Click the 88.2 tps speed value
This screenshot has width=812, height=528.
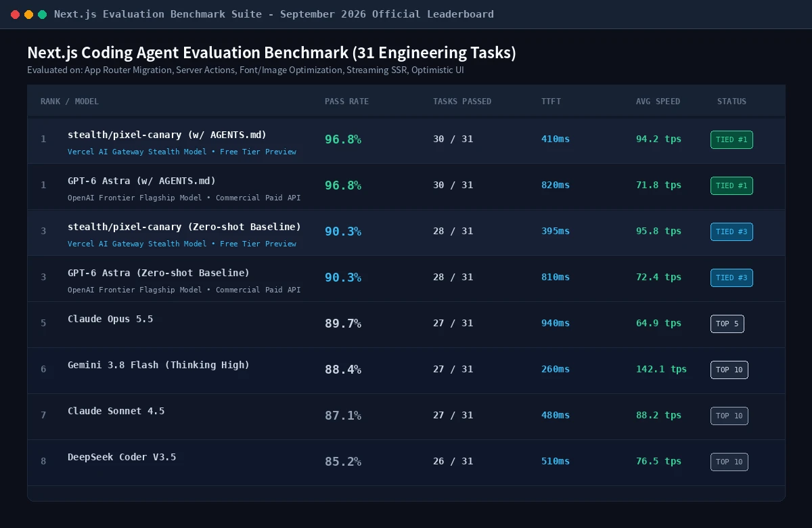click(658, 415)
